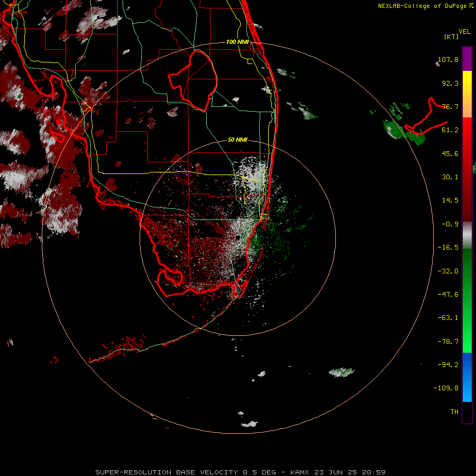This screenshot has height=476, width=476.
Task: Select the -32.0 scale value
Action: click(448, 271)
